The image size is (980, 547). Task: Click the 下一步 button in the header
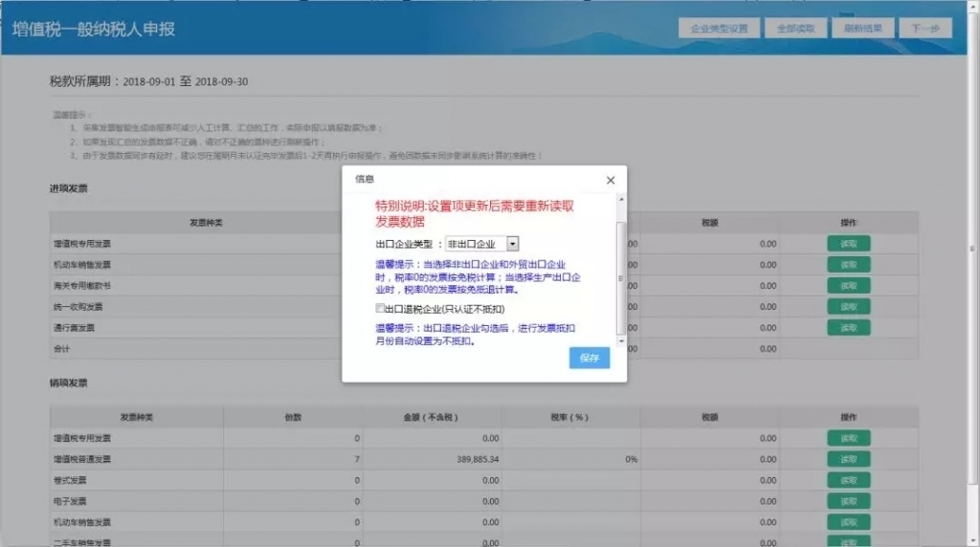click(925, 28)
